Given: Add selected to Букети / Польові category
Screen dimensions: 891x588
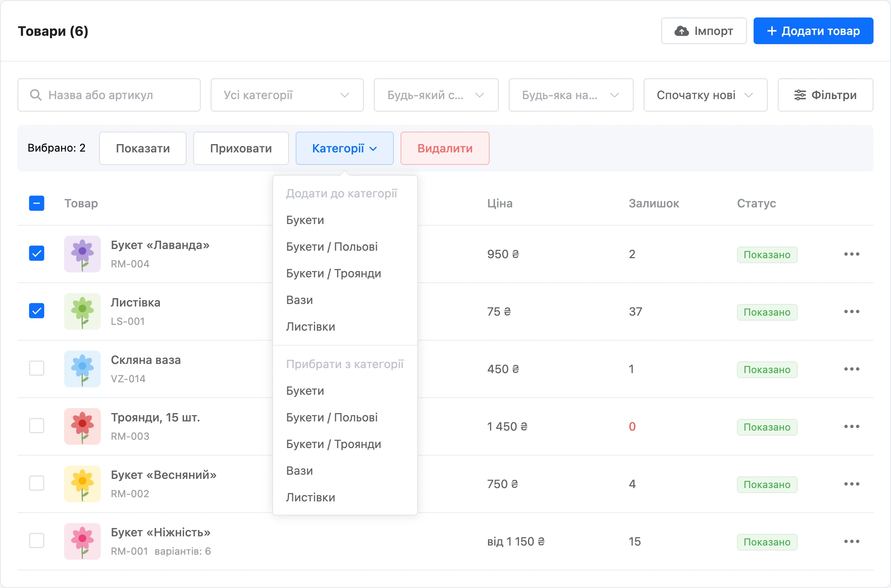Looking at the screenshot, I should (332, 247).
